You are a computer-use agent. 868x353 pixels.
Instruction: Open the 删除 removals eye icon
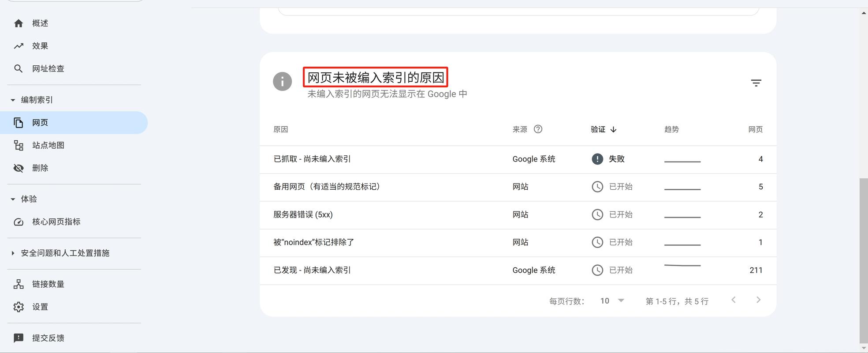coord(19,168)
